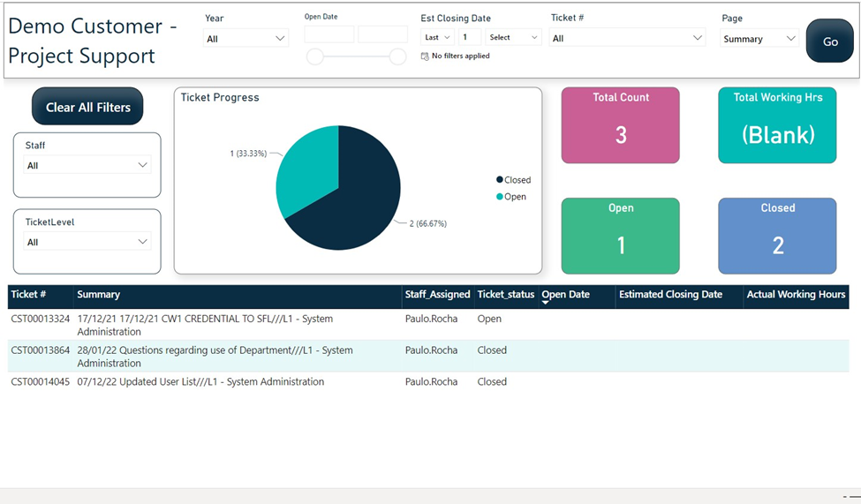Open the Est Closing Date 'Select' period dropdown
The image size is (861, 504).
[513, 37]
